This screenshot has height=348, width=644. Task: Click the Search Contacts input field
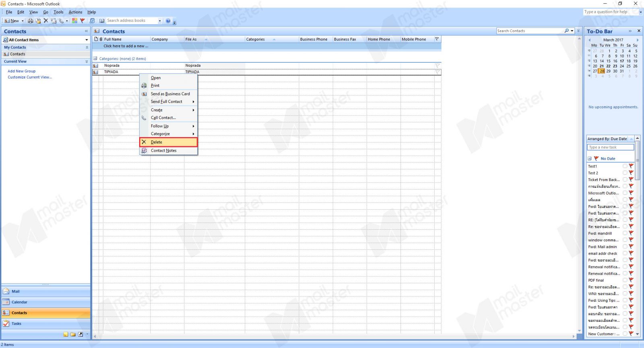[530, 31]
